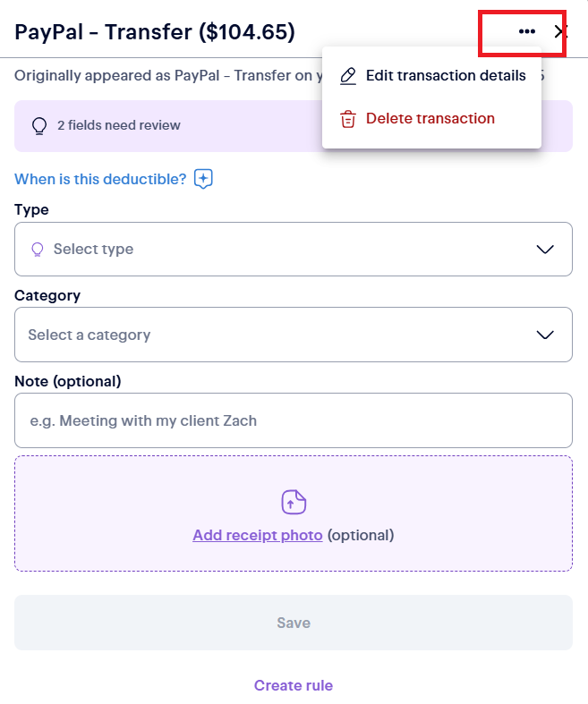
Task: Open the When is this deductible? link
Action: pyautogui.click(x=100, y=179)
